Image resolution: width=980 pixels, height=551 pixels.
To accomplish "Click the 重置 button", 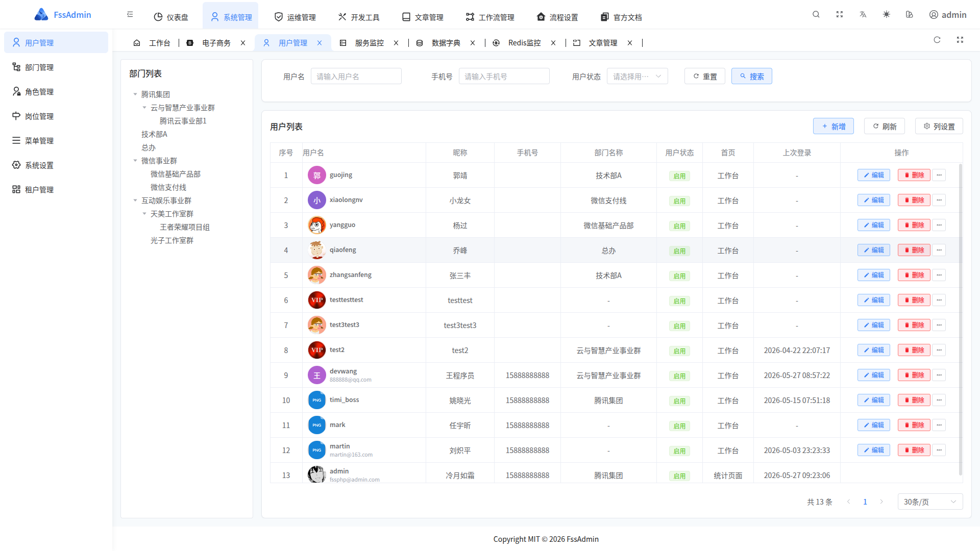I will tap(704, 76).
